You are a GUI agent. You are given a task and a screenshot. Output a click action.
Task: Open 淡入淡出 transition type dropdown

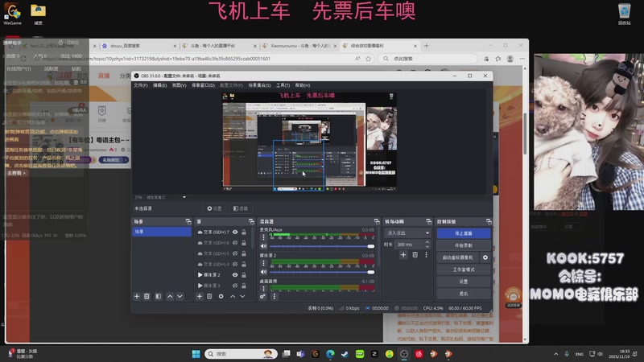tap(407, 232)
